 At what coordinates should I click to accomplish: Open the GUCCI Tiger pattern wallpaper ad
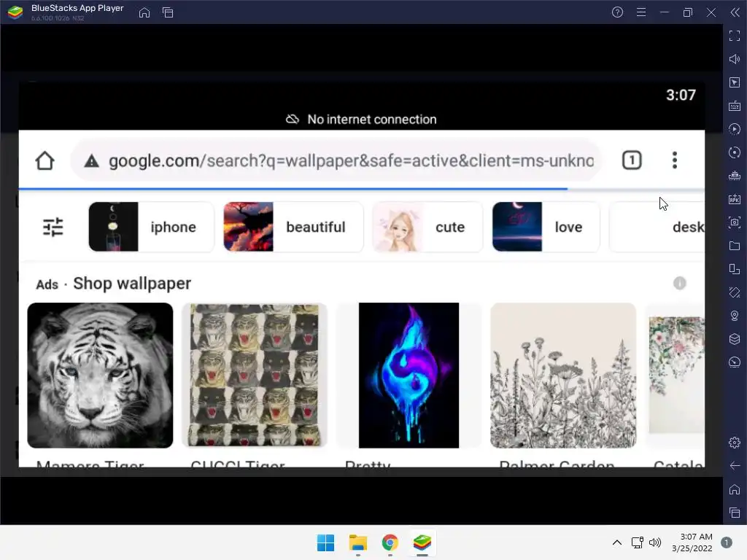255,376
